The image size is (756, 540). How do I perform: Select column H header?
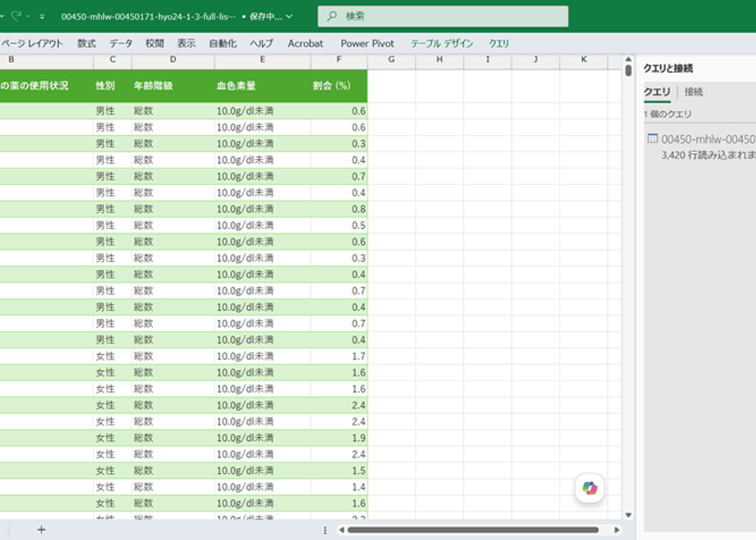[439, 60]
